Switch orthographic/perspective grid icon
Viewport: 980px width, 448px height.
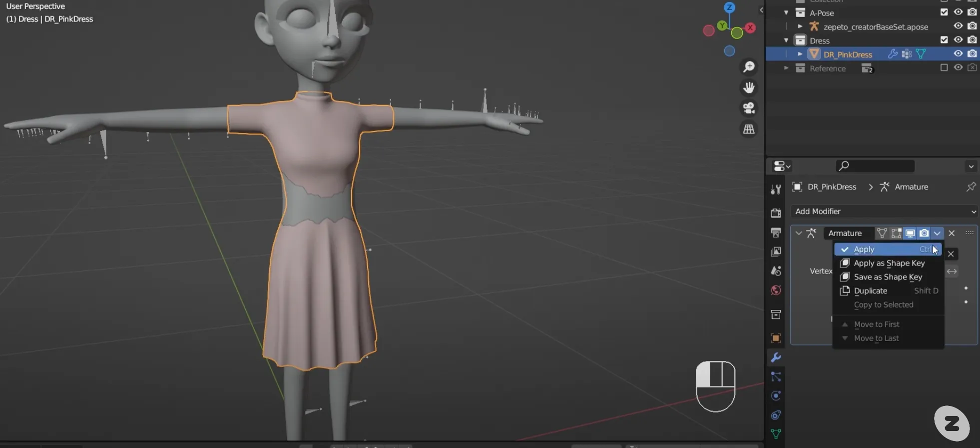pyautogui.click(x=749, y=129)
